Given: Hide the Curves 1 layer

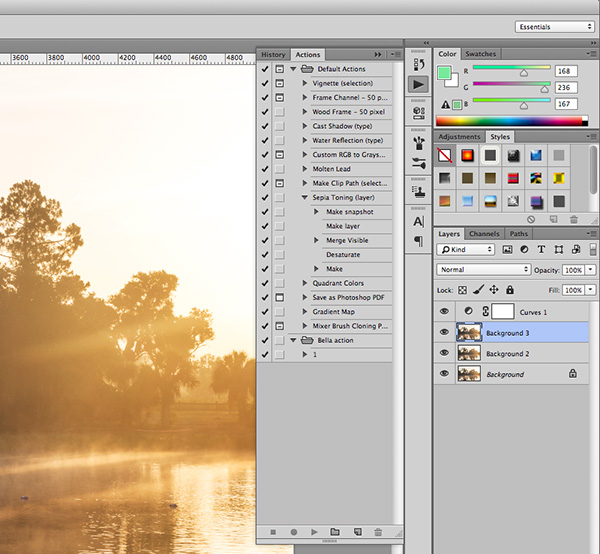Looking at the screenshot, I should pyautogui.click(x=444, y=312).
